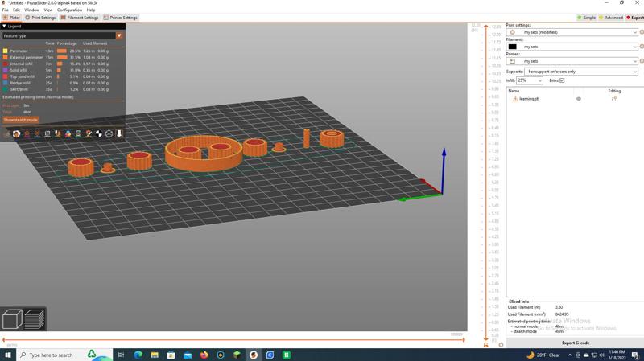Screen dimensions: 644x361
Task: Switch to Printer Settings tab
Action: [120, 18]
